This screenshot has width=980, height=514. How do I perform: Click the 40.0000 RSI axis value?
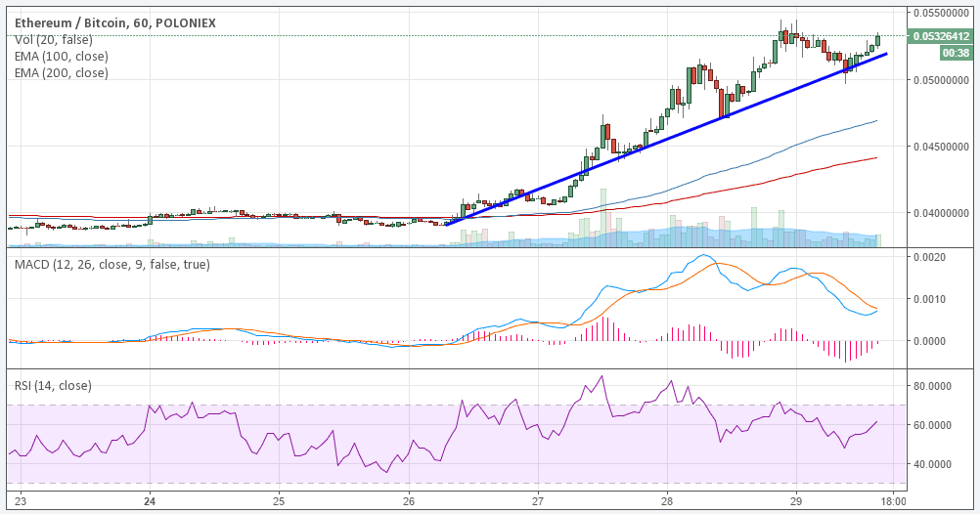(932, 464)
